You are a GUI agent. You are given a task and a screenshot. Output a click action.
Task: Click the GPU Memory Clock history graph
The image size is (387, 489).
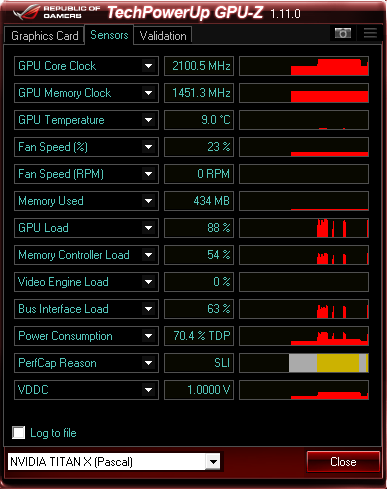coord(304,93)
